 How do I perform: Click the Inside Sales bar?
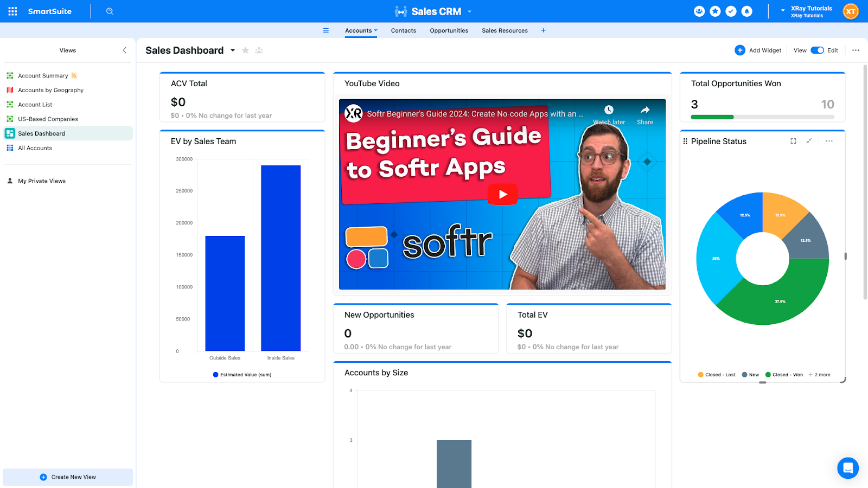pyautogui.click(x=280, y=258)
